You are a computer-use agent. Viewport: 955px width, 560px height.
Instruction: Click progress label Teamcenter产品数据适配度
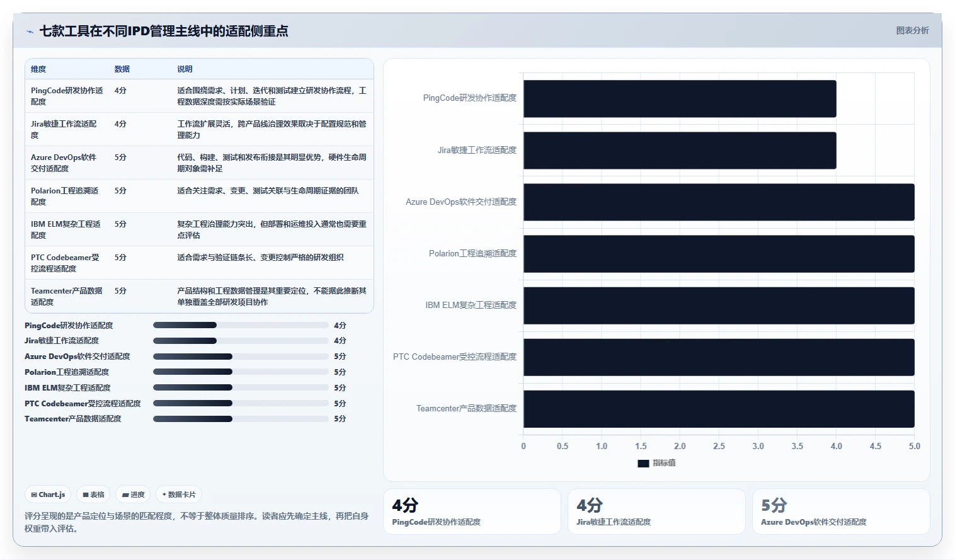click(73, 419)
